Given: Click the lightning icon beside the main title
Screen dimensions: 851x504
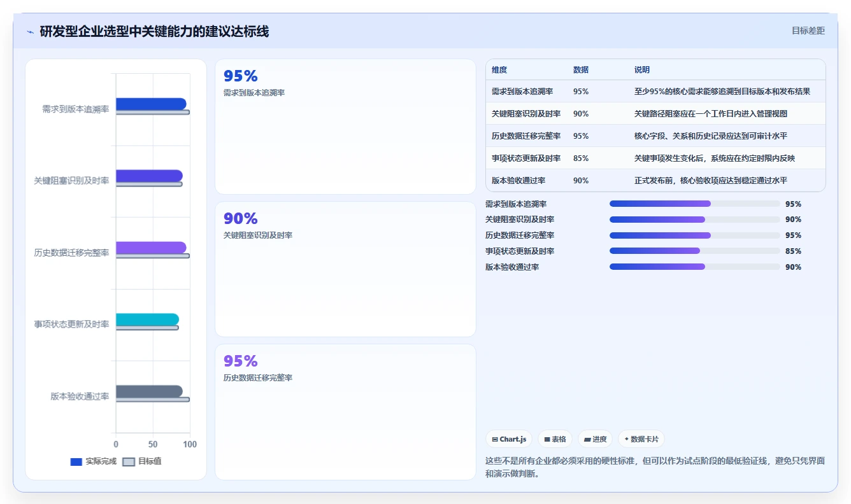Looking at the screenshot, I should coord(30,32).
